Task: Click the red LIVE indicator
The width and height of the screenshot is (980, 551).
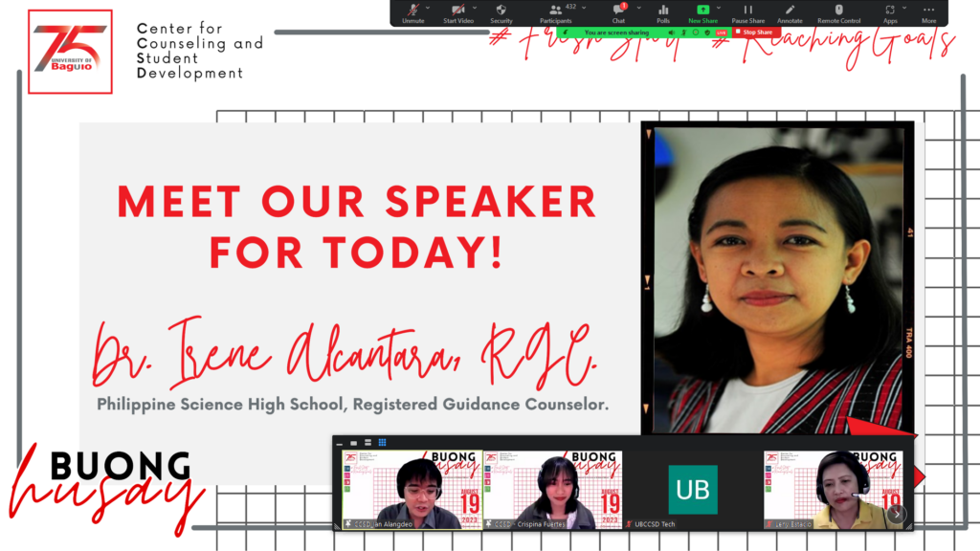Action: tap(722, 33)
